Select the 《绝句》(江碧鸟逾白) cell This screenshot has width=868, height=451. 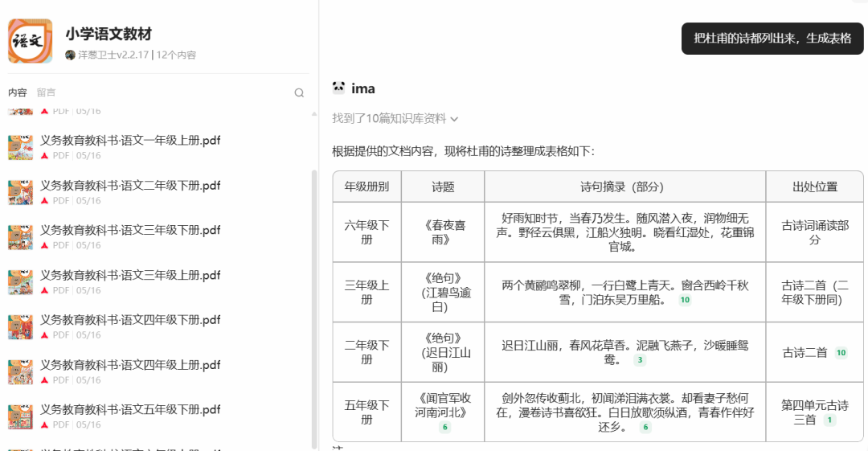tap(443, 292)
